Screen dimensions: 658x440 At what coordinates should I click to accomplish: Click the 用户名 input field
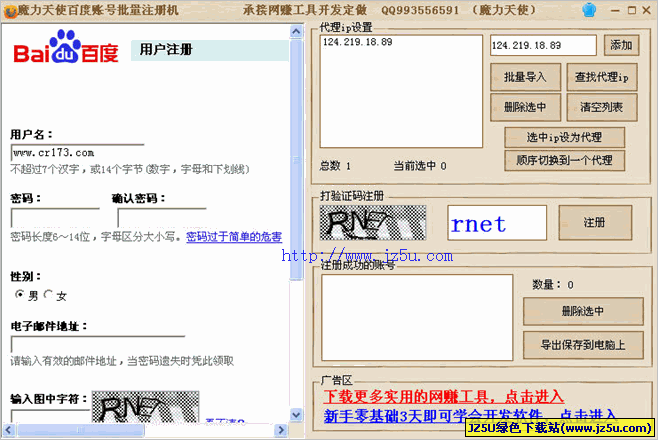78,153
